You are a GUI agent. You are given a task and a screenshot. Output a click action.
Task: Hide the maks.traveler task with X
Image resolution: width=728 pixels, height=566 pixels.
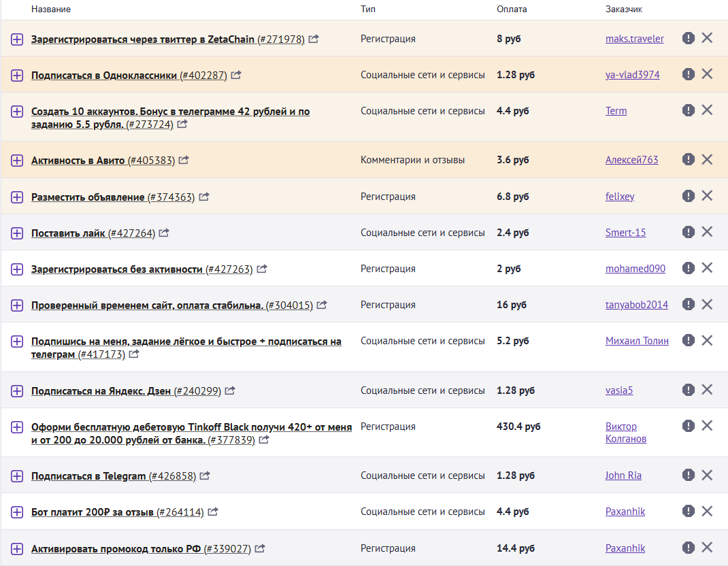[707, 37]
